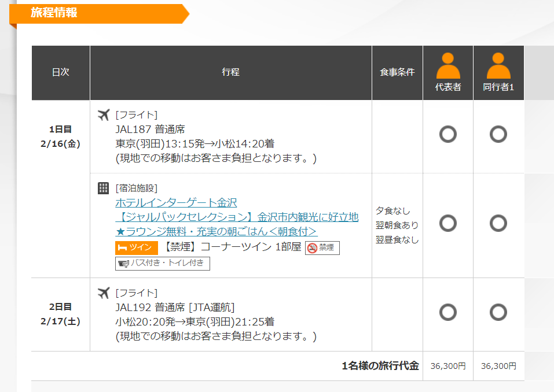Click the [フライト] label on day 2

pyautogui.click(x=137, y=293)
